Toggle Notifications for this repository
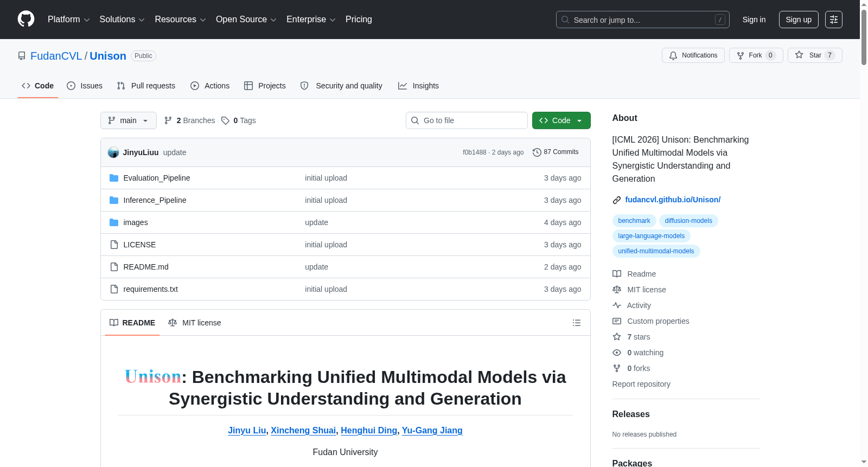The width and height of the screenshot is (868, 467). click(x=693, y=55)
